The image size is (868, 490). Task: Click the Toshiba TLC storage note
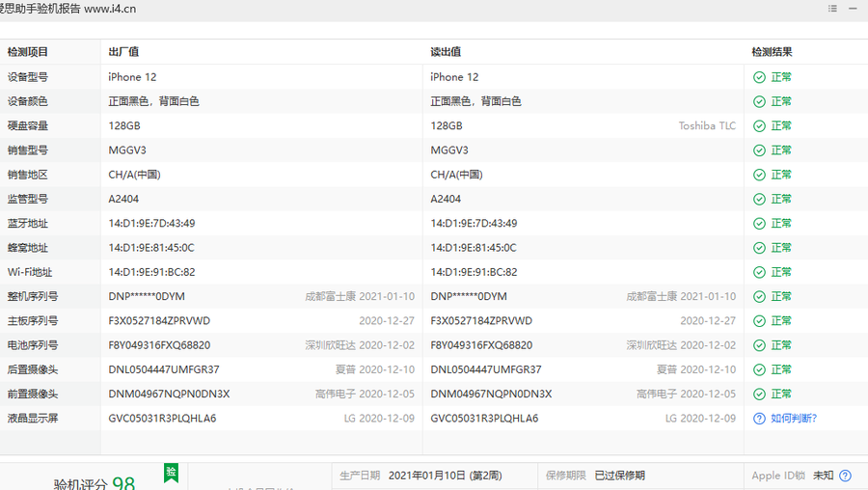(x=708, y=126)
